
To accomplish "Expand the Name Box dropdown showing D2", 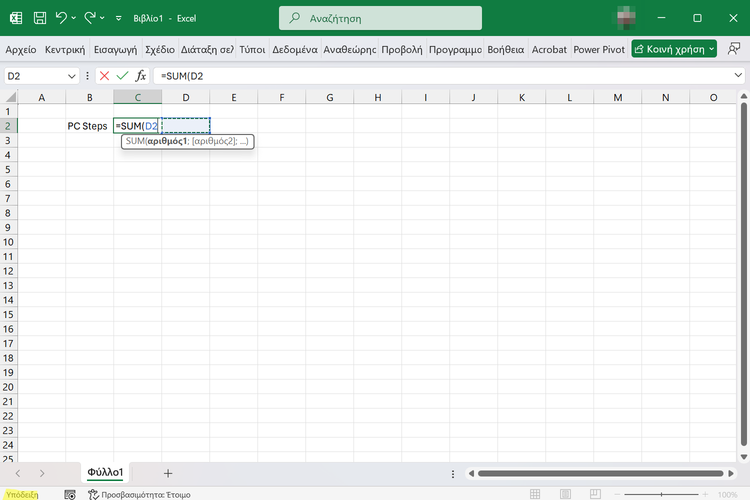I will (x=71, y=76).
